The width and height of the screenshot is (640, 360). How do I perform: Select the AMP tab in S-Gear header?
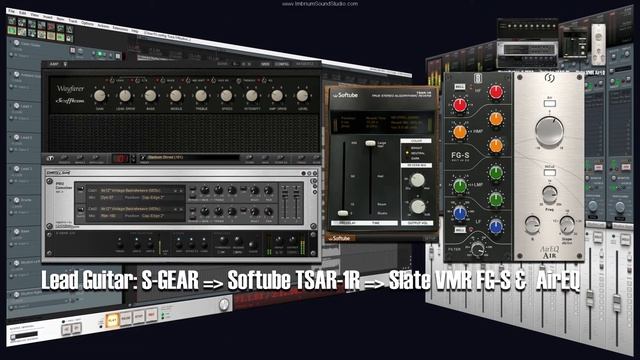click(x=54, y=64)
